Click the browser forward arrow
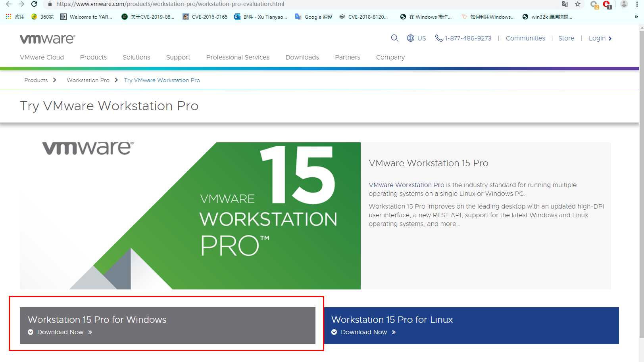The image size is (644, 362). point(21,4)
